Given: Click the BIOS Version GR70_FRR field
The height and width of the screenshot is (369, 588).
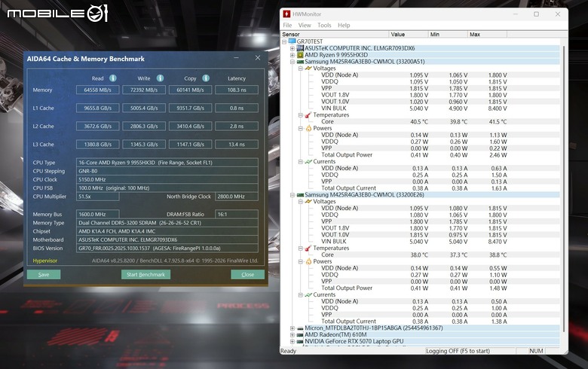Looking at the screenshot, I should click(x=167, y=248).
